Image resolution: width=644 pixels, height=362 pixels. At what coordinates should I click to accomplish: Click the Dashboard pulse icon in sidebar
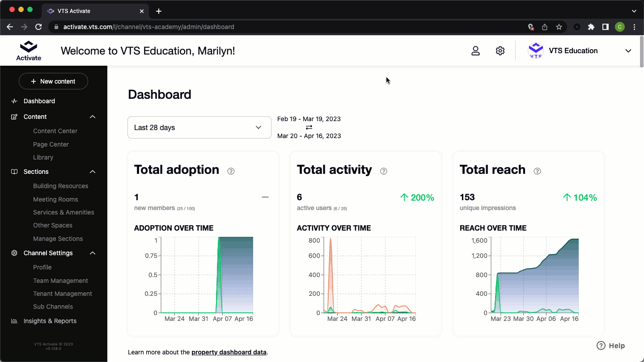coord(14,101)
